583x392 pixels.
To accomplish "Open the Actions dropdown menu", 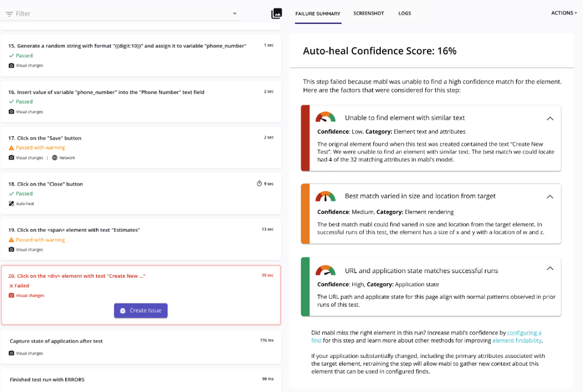I will (564, 13).
